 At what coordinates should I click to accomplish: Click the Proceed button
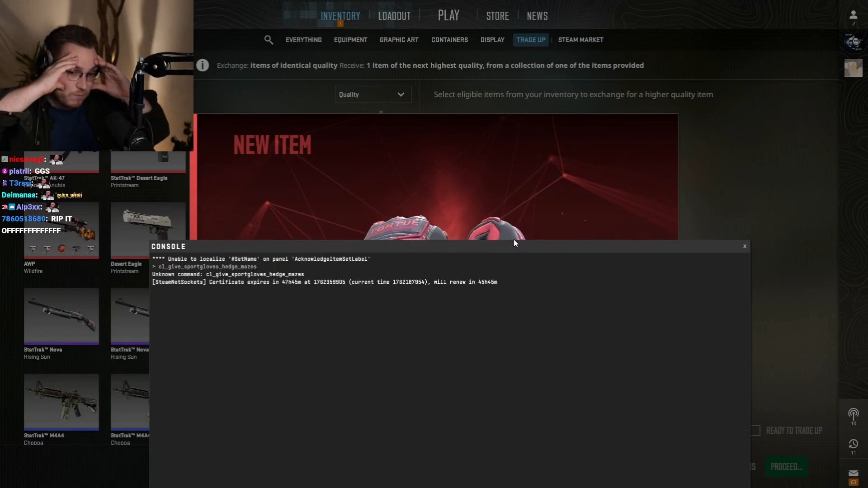tap(786, 467)
